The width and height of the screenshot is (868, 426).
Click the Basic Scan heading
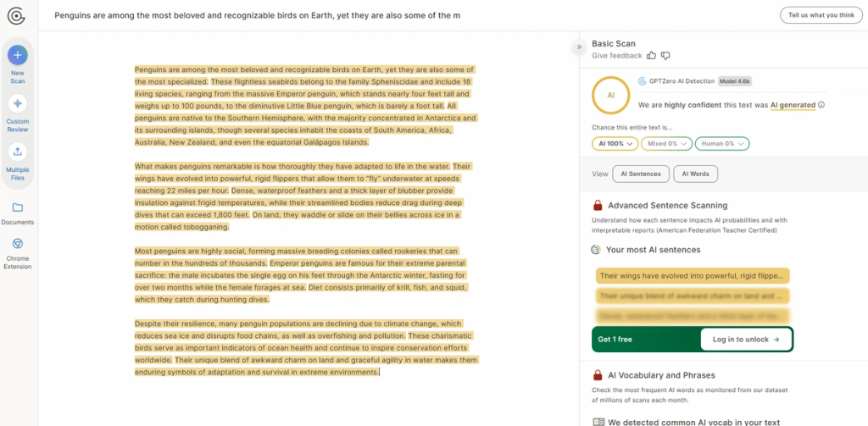coord(614,43)
